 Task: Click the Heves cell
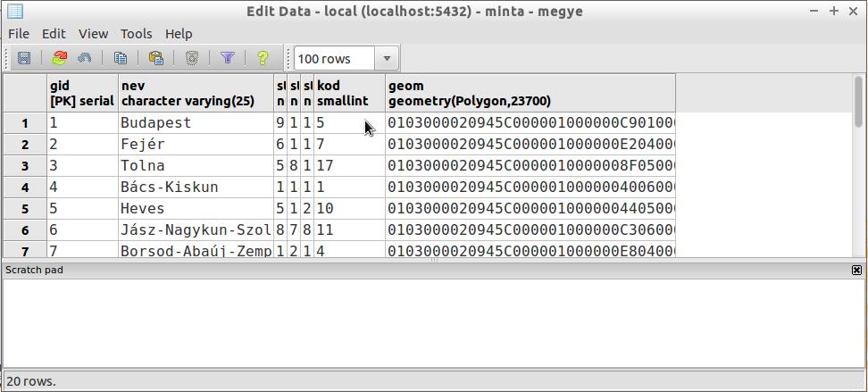point(196,209)
